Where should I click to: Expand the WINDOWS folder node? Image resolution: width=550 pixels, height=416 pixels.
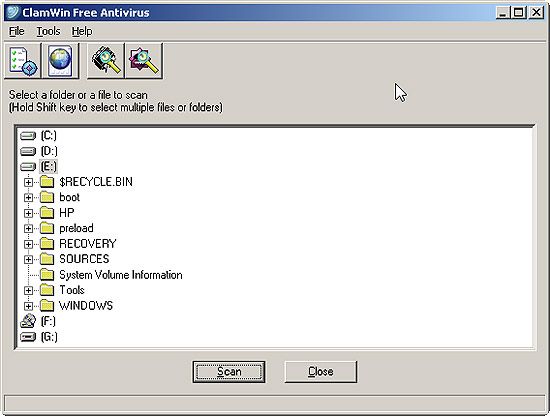coord(28,306)
